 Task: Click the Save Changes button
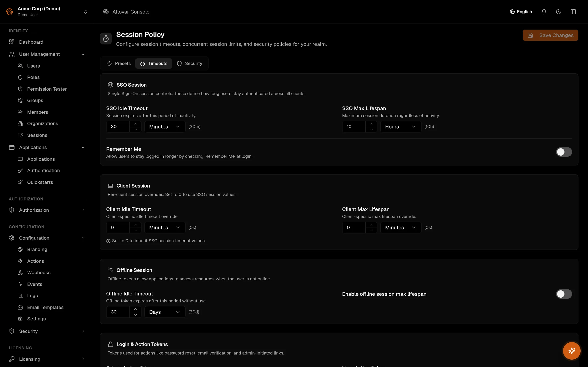point(550,35)
